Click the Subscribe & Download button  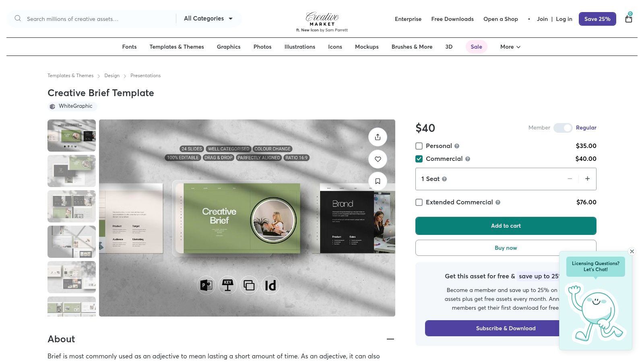(x=506, y=328)
